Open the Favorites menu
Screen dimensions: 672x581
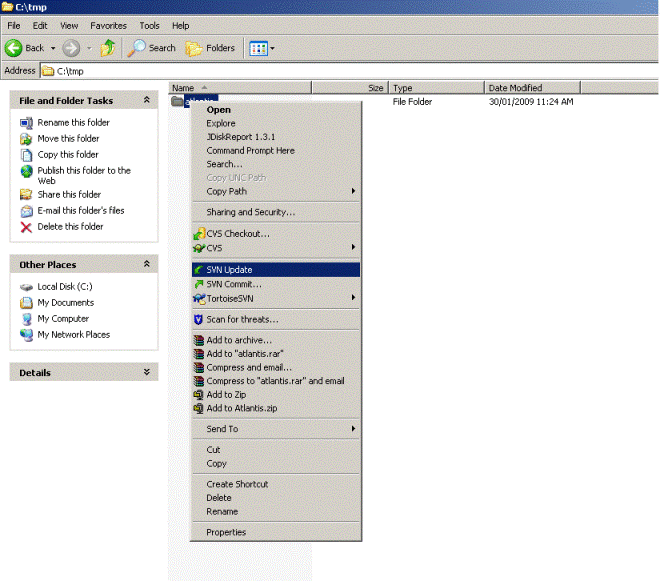coord(108,25)
